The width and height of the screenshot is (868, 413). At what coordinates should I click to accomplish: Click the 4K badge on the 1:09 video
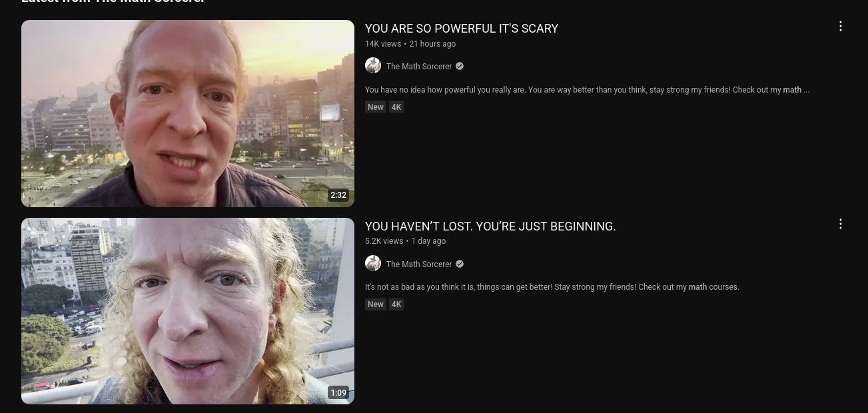click(396, 304)
